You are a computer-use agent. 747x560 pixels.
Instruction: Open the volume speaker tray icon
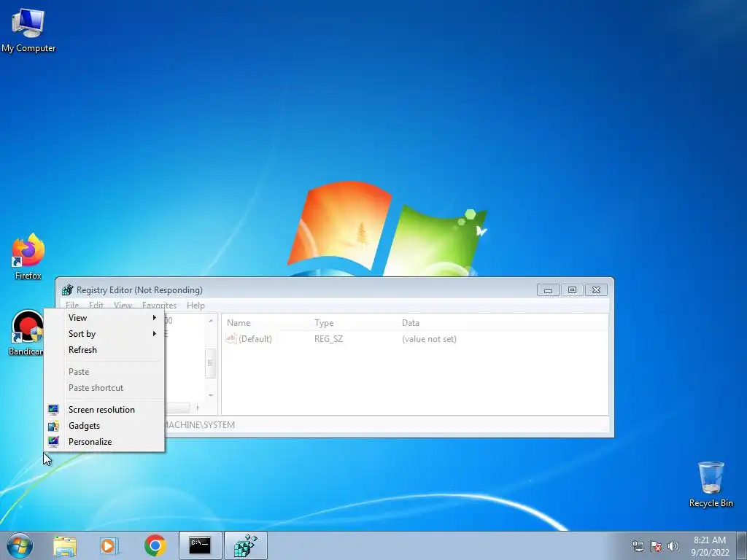click(673, 546)
